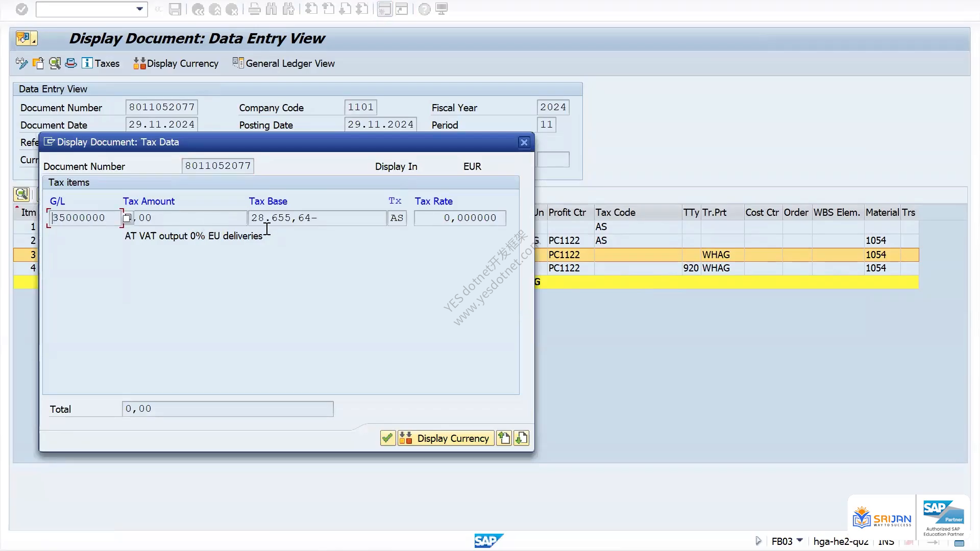Image resolution: width=980 pixels, height=551 pixels.
Task: Click the top-left services object icon
Action: pyautogui.click(x=26, y=38)
